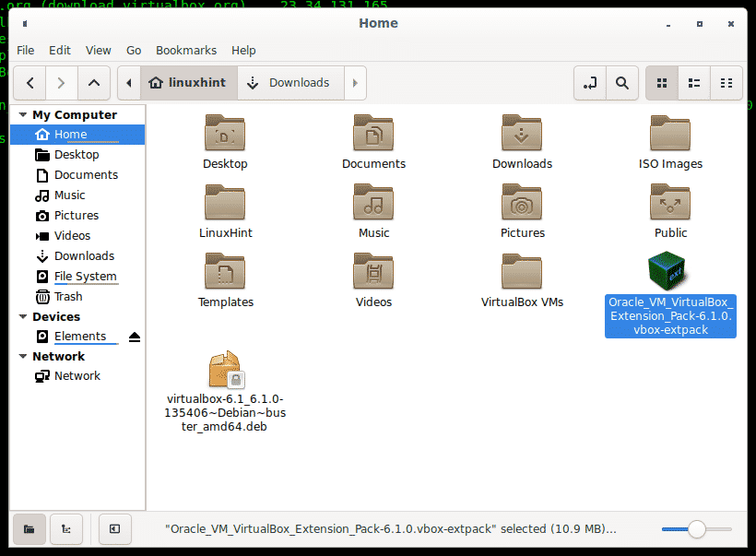Open Network location in the sidebar
This screenshot has height=556, width=756.
(x=77, y=376)
